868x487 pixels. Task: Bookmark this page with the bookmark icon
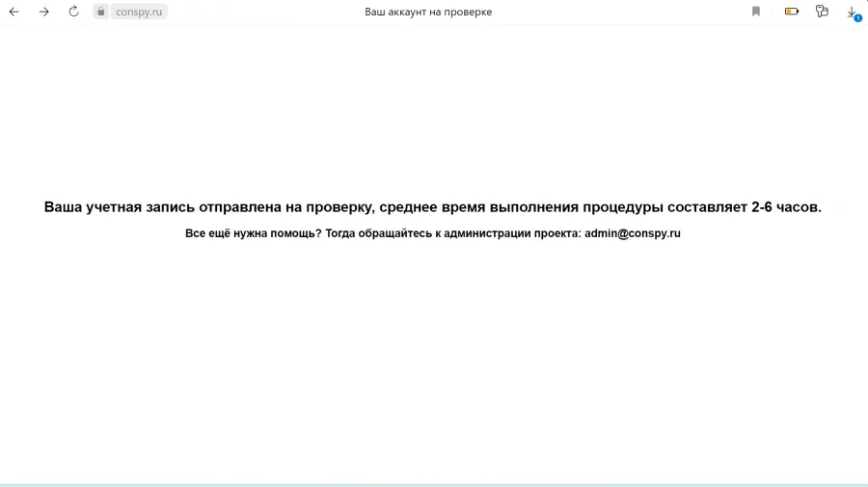coord(755,12)
